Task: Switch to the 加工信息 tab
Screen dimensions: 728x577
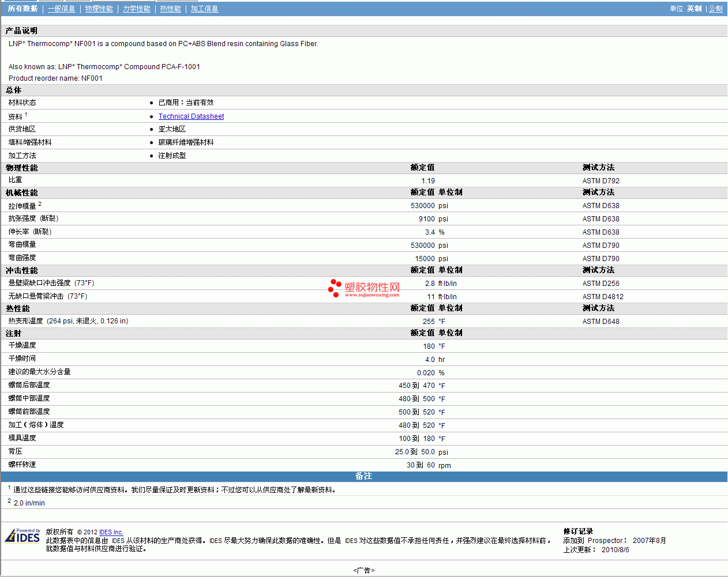Action: coord(204,9)
